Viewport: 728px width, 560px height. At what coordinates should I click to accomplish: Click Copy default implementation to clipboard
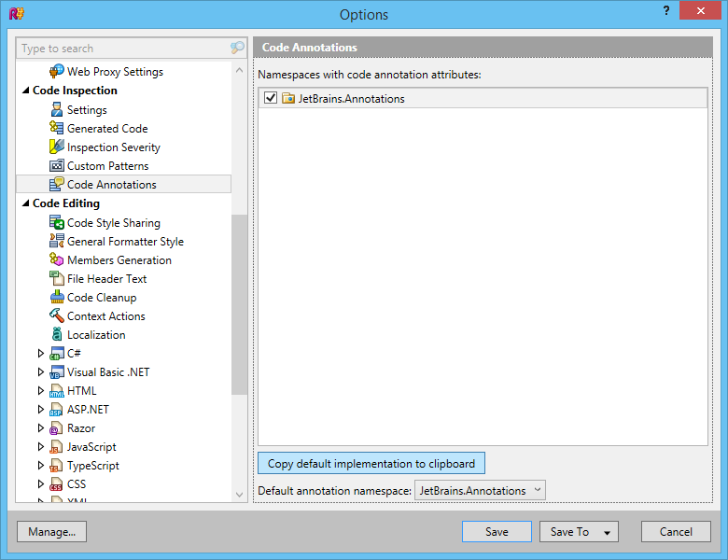pos(371,464)
